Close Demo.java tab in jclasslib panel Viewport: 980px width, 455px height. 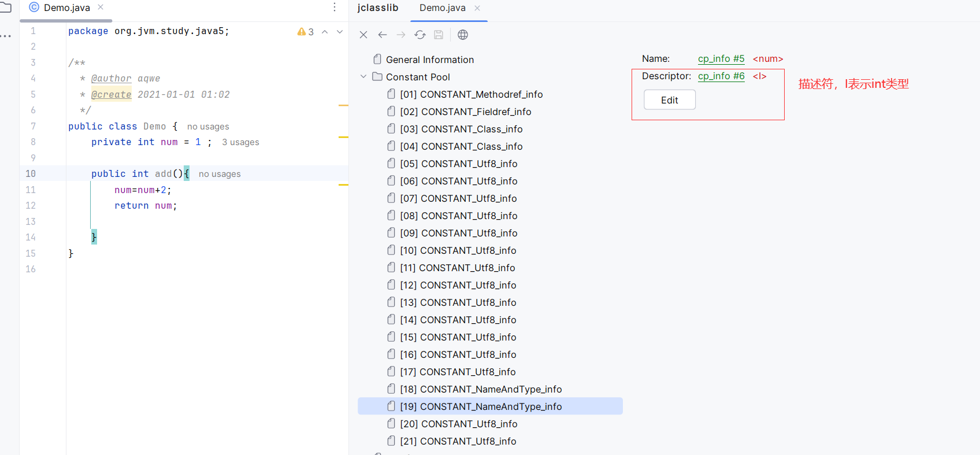[x=477, y=8]
